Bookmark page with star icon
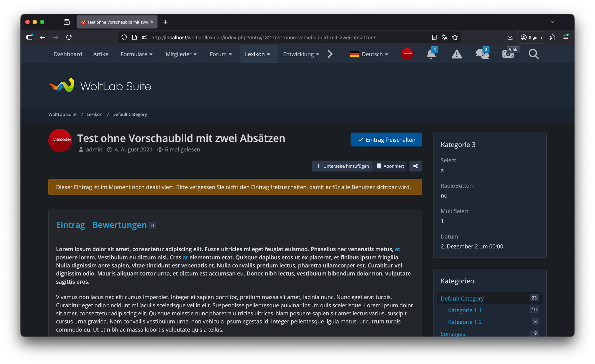 455,37
